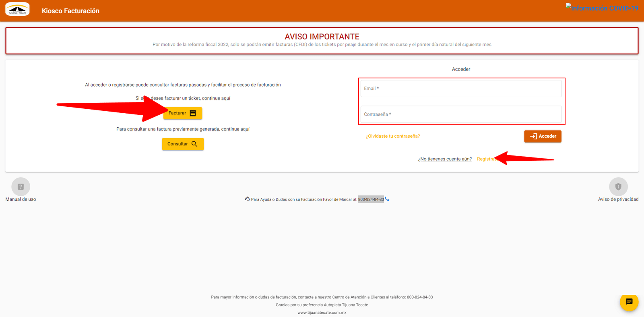
Task: Open the ¿Olvidaste tu contraseña? link
Action: pyautogui.click(x=392, y=136)
